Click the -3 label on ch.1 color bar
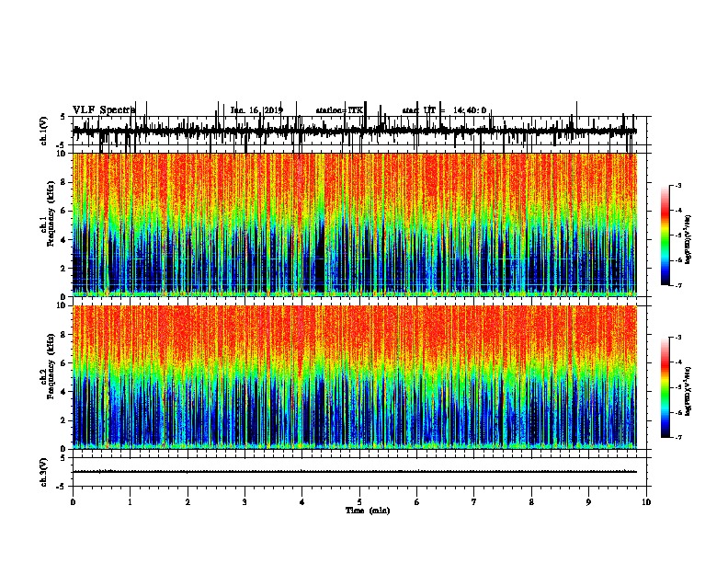The image size is (728, 563). point(678,185)
